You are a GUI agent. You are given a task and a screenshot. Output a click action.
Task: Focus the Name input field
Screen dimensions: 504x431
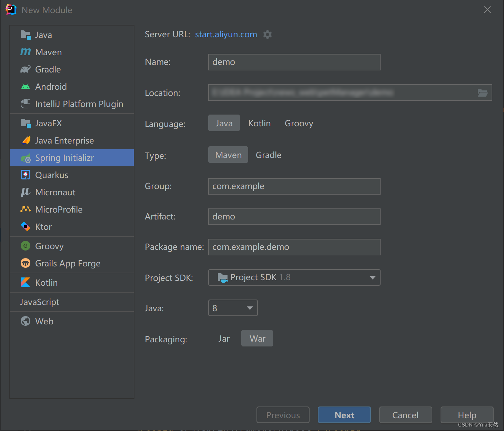pos(294,62)
